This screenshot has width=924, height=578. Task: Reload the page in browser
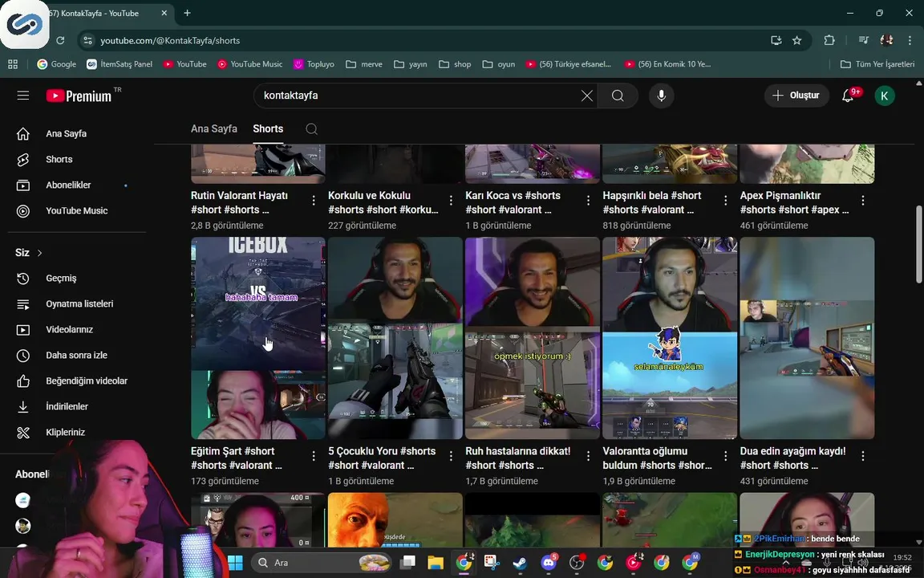click(60, 41)
